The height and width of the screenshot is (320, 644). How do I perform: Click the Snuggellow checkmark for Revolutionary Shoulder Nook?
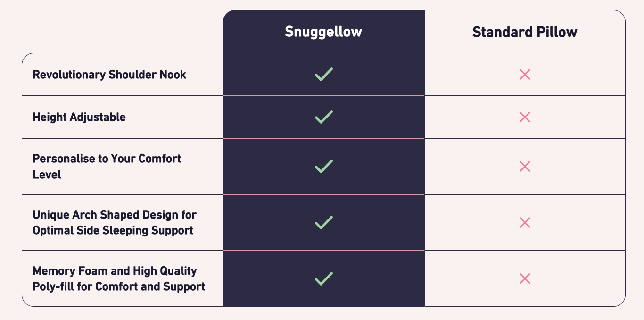pyautogui.click(x=323, y=75)
